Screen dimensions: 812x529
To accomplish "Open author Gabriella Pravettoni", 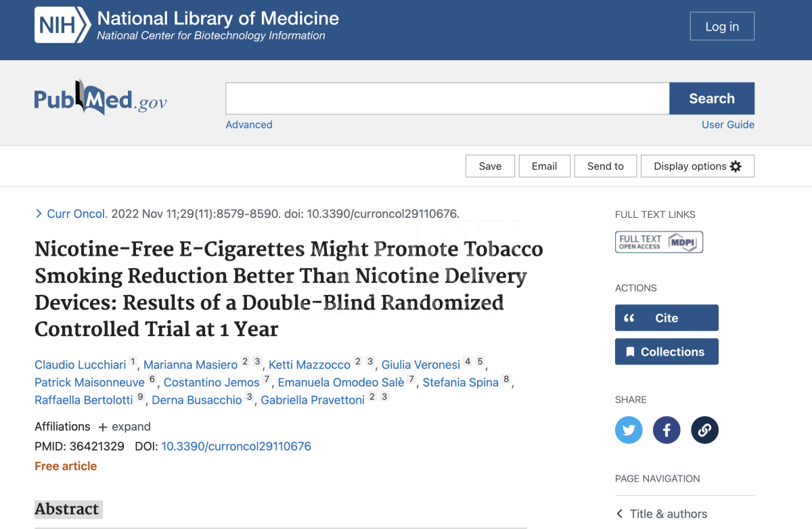I will [313, 400].
